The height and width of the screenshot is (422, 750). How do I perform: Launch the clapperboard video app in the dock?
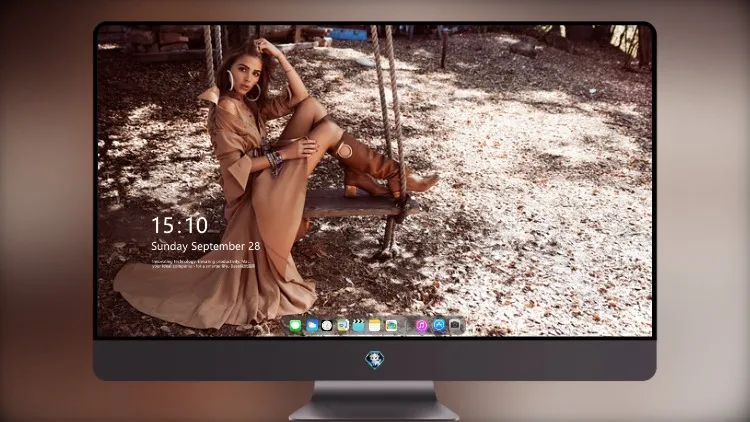click(358, 326)
